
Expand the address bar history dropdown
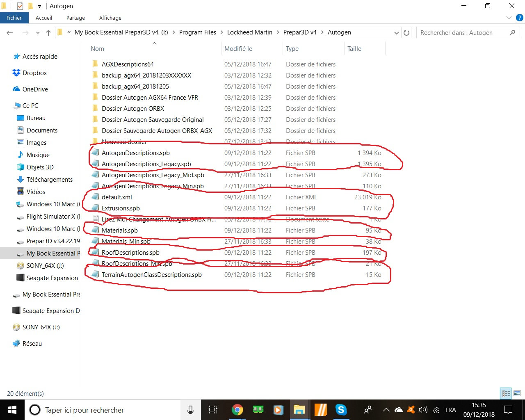tap(396, 33)
